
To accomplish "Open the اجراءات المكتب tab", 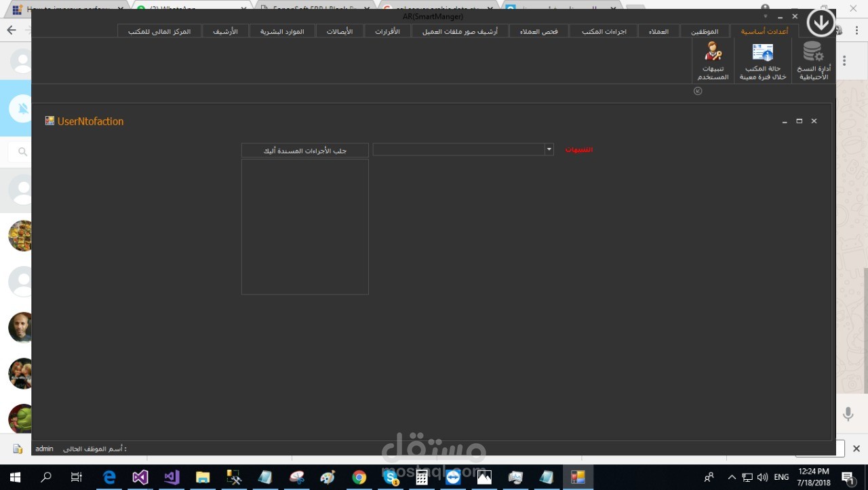I will 604,31.
